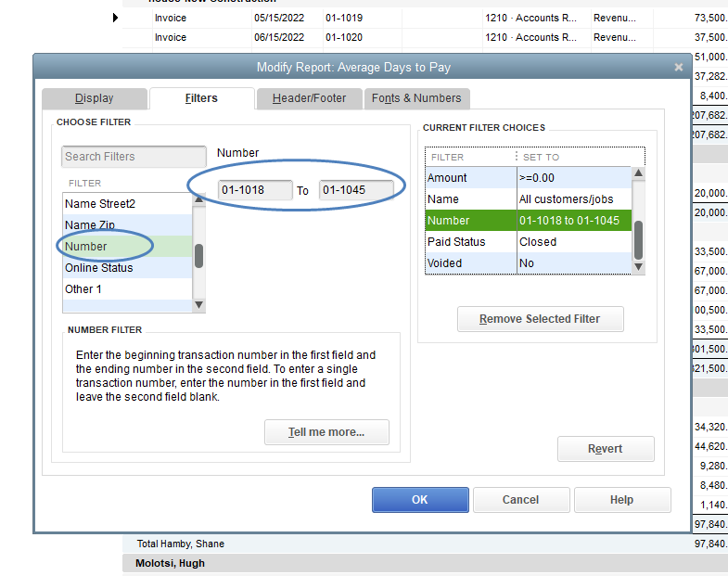
Task: Click current choices scroll down arrow
Action: pyautogui.click(x=638, y=267)
